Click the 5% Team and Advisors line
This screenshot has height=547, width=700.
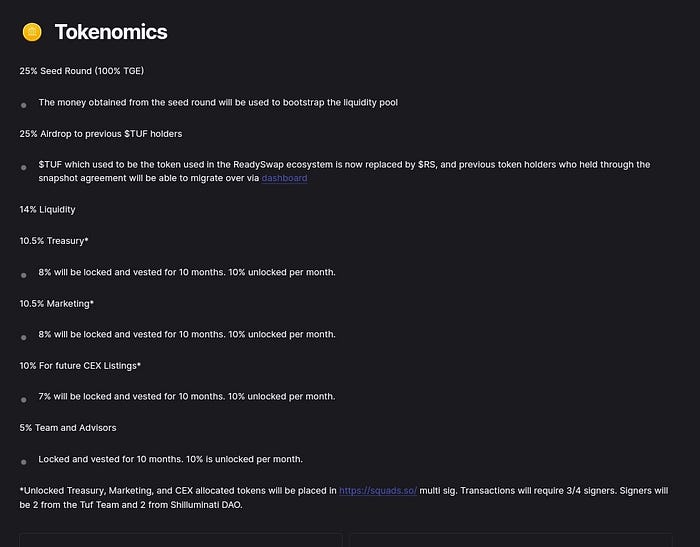click(68, 427)
